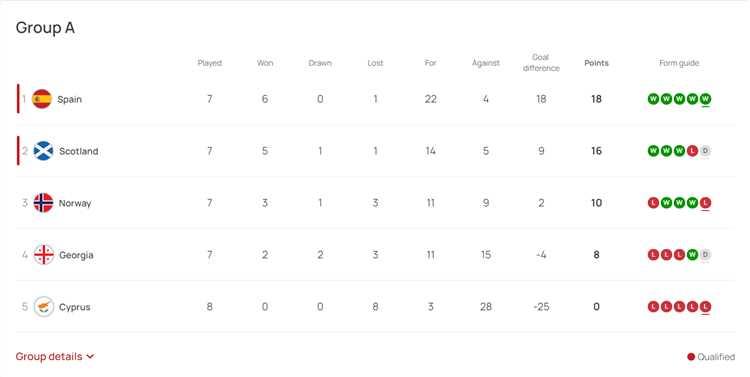Click the Goal difference column header

(x=541, y=63)
